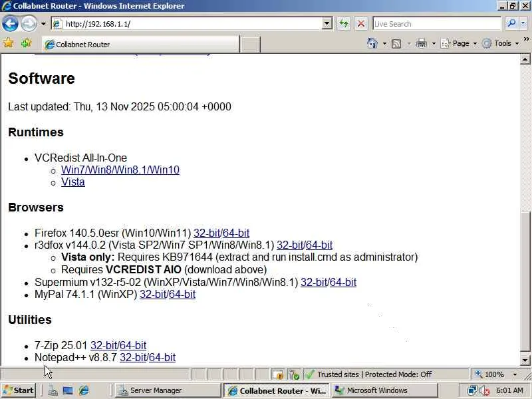This screenshot has height=399, width=532.
Task: Download 7-Zip 25.01 64-bit
Action: pos(132,345)
